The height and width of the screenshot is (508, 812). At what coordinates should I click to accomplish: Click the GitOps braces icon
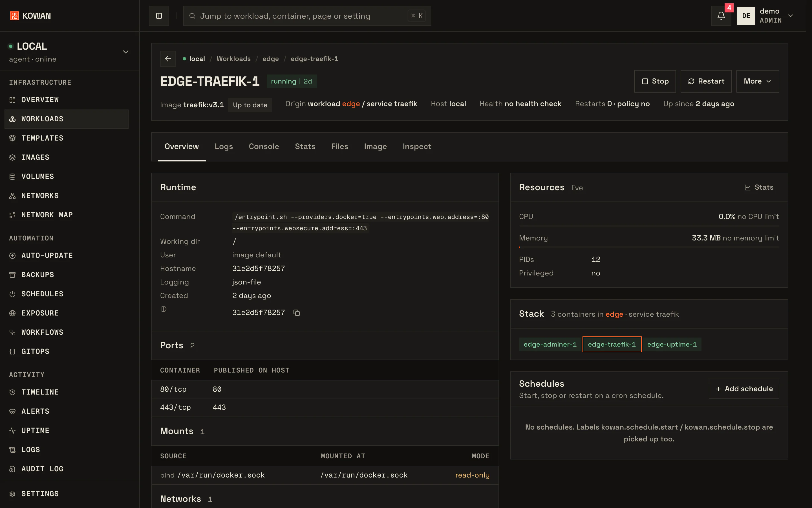tap(12, 351)
